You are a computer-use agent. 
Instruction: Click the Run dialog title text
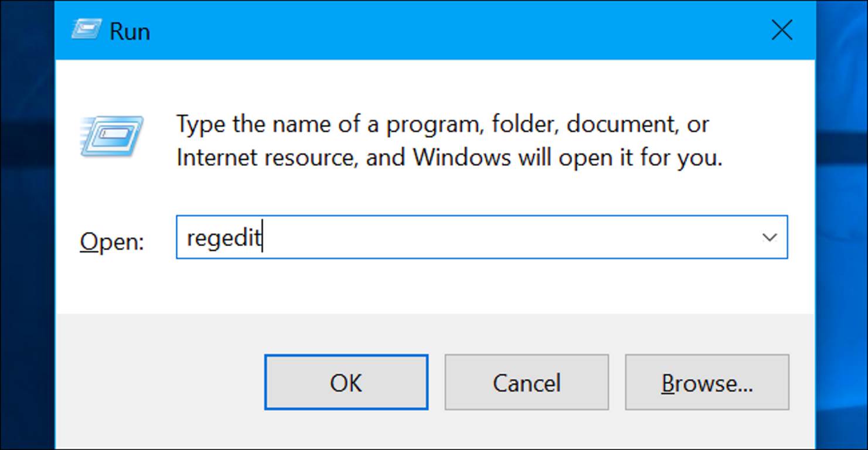[x=130, y=30]
